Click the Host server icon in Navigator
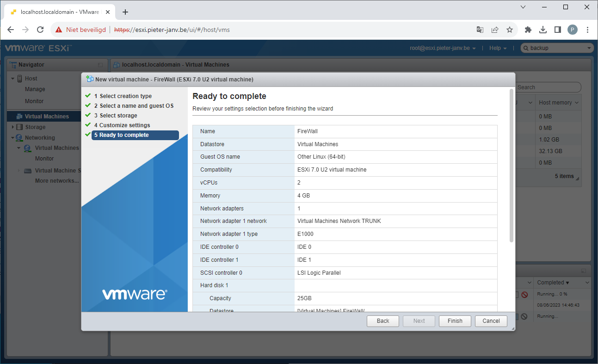This screenshot has width=598, height=364. [x=20, y=79]
